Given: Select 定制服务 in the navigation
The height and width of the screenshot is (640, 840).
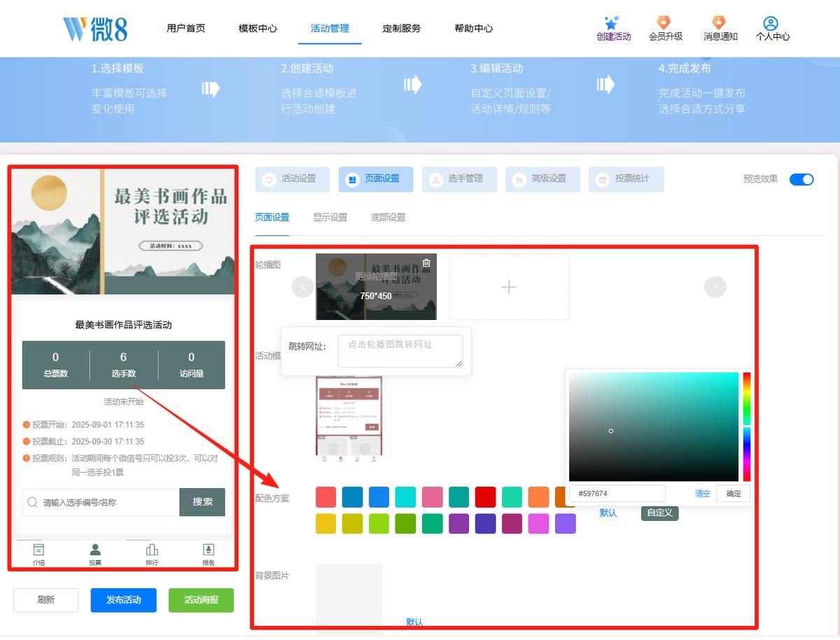Looking at the screenshot, I should click(402, 29).
